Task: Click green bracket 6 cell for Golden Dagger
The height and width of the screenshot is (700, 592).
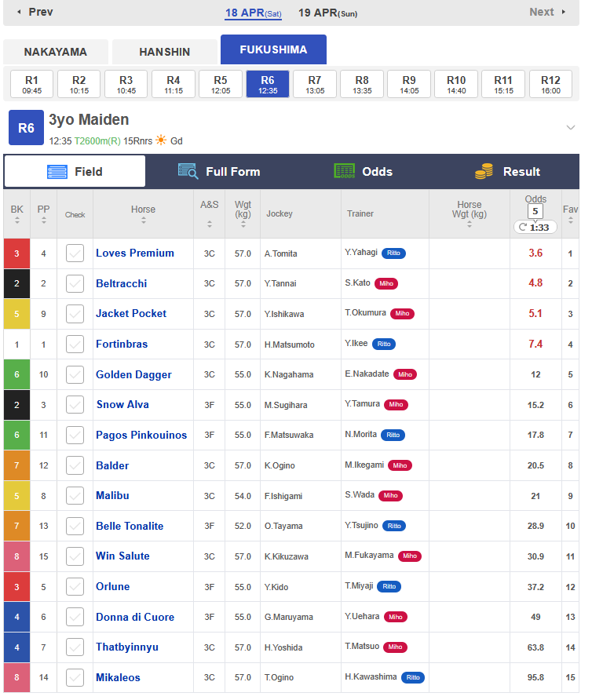Action: pyautogui.click(x=17, y=374)
